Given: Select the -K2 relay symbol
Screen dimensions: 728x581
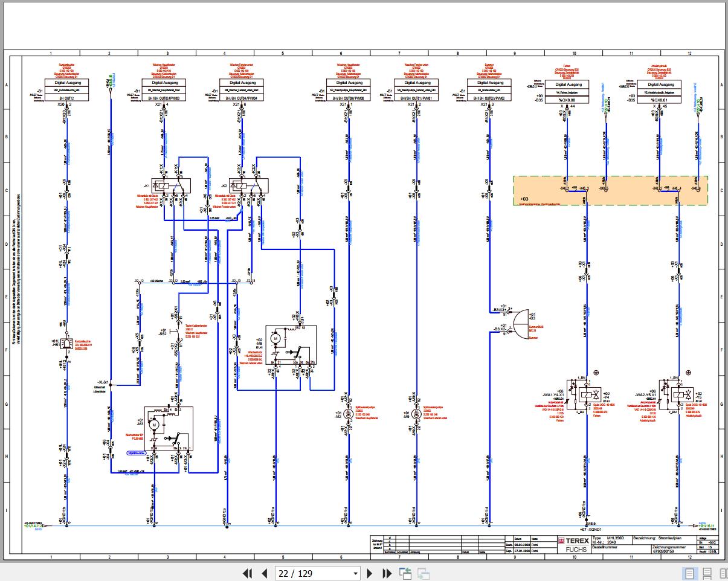Looking at the screenshot, I should coord(248,185).
